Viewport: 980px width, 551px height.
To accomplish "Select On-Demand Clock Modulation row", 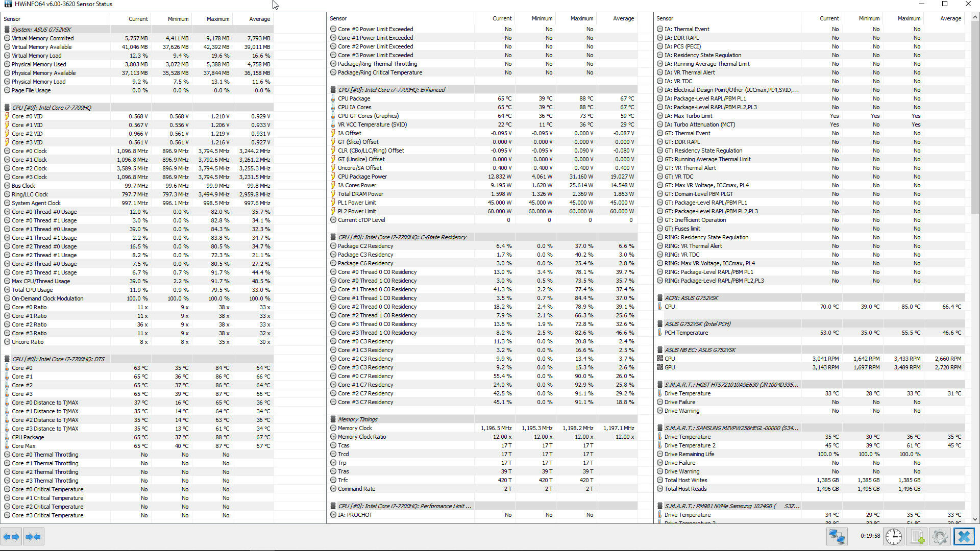I will (x=138, y=298).
